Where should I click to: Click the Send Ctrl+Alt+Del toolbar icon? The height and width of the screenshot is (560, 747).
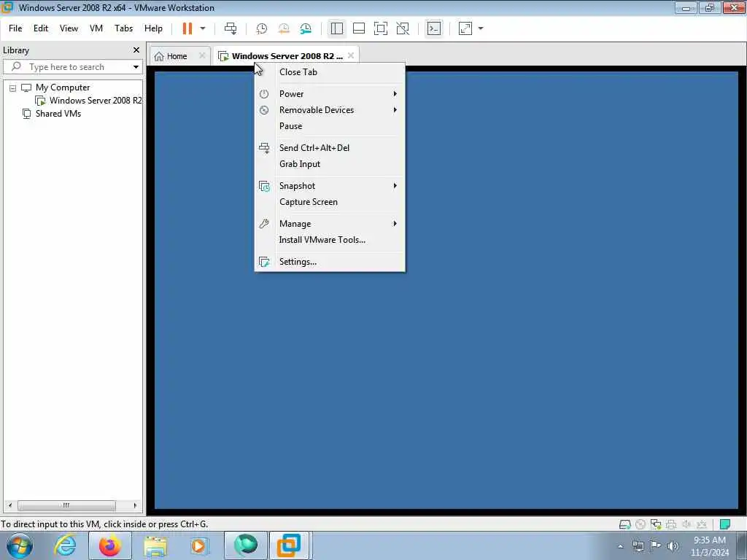[x=231, y=28]
